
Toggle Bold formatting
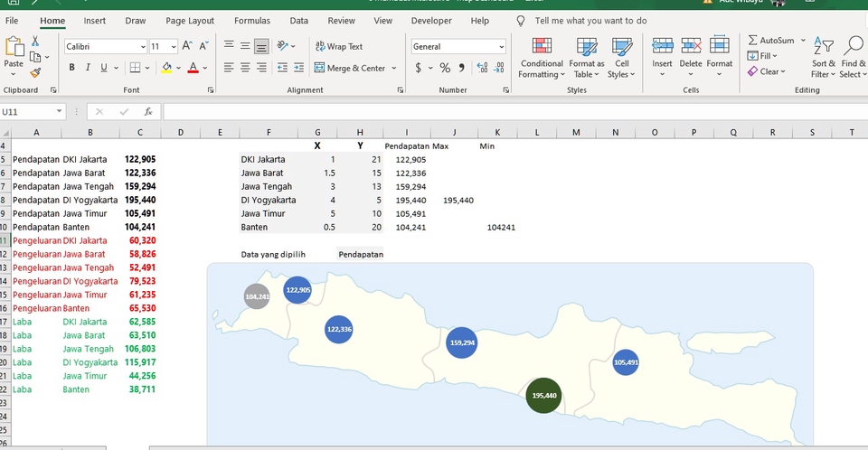coord(71,68)
